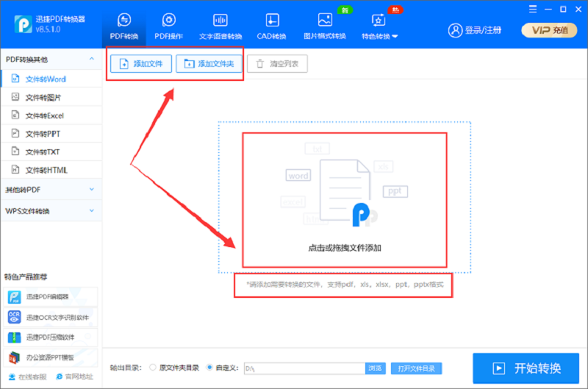Click the VIP 充值 button
The image size is (588, 389).
tap(549, 30)
